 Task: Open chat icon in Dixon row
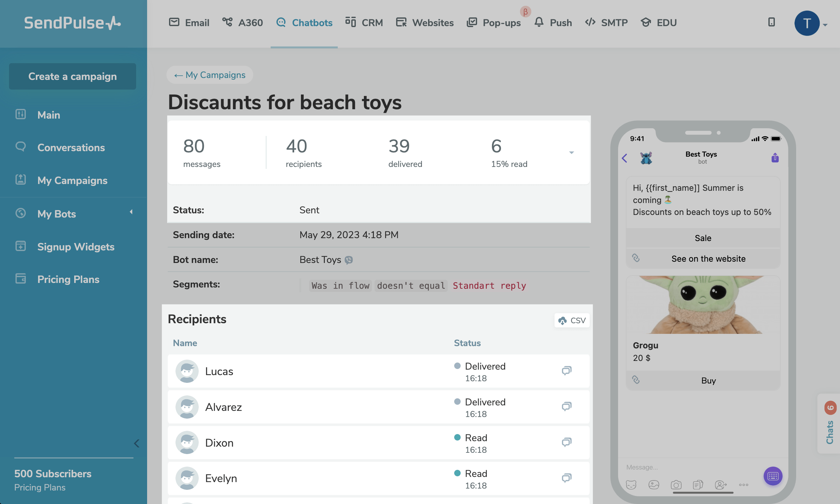click(566, 442)
